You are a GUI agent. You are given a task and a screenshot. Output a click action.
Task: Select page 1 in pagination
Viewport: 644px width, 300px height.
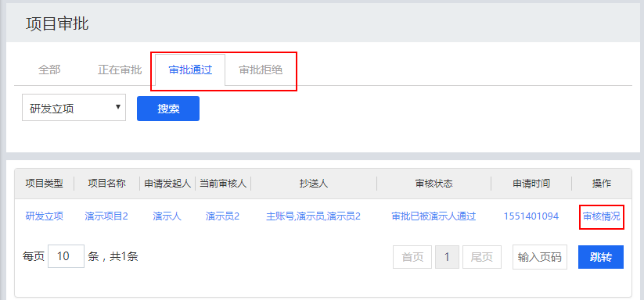pyautogui.click(x=447, y=257)
